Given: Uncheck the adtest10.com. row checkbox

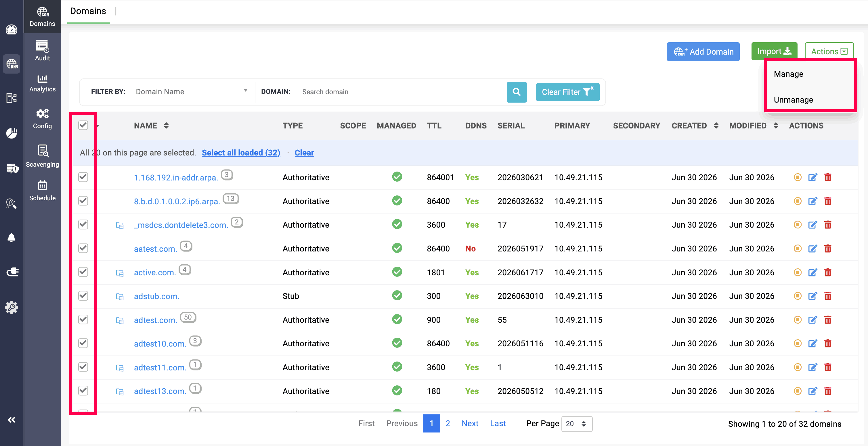Looking at the screenshot, I should [x=83, y=343].
